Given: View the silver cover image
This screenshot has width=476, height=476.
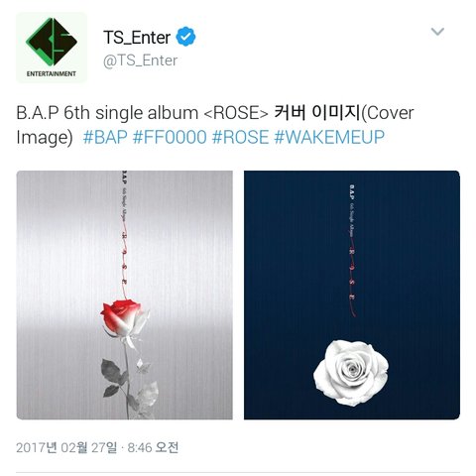Looking at the screenshot, I should [x=125, y=295].
